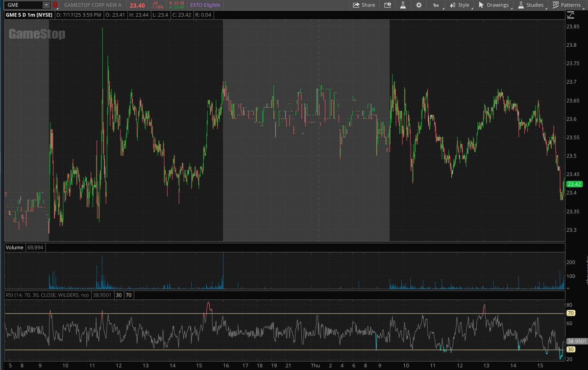The height and width of the screenshot is (370, 588).
Task: Click the 23.85 price axis label
Action: 573,26
